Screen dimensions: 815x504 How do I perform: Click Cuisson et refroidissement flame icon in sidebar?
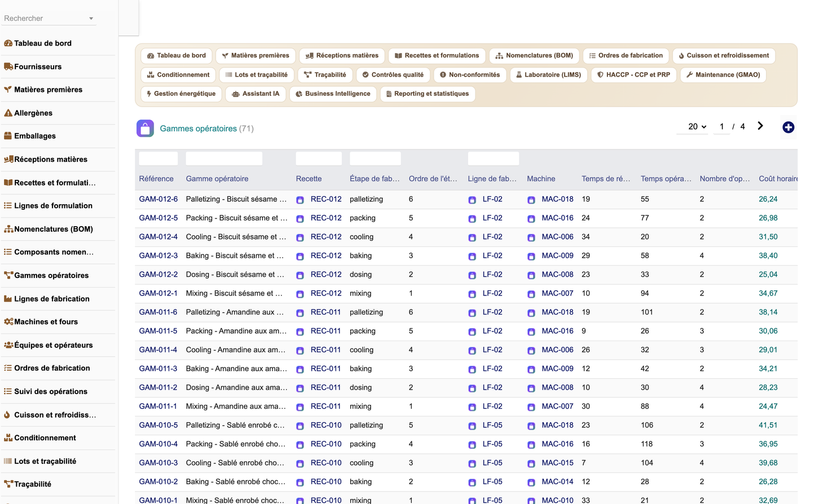7,415
